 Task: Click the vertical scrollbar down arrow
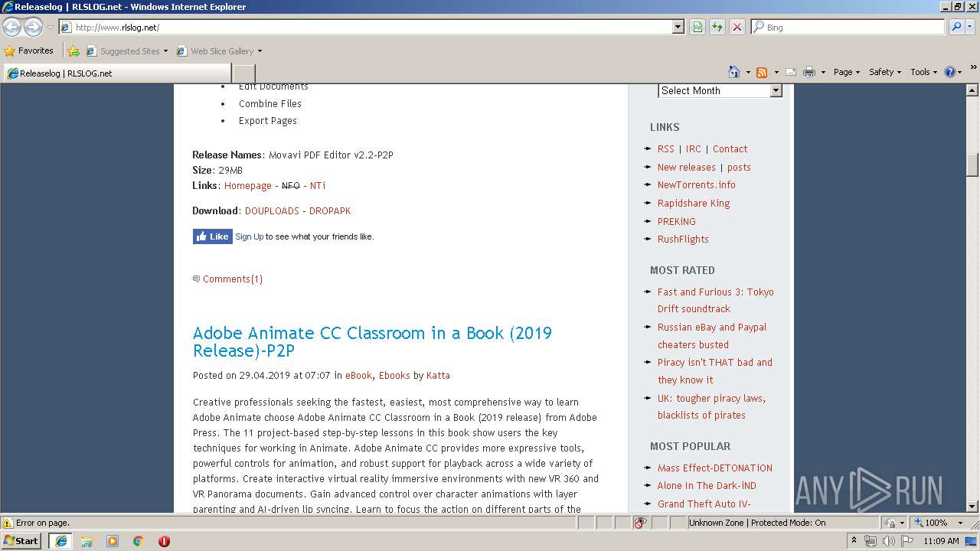tap(972, 507)
